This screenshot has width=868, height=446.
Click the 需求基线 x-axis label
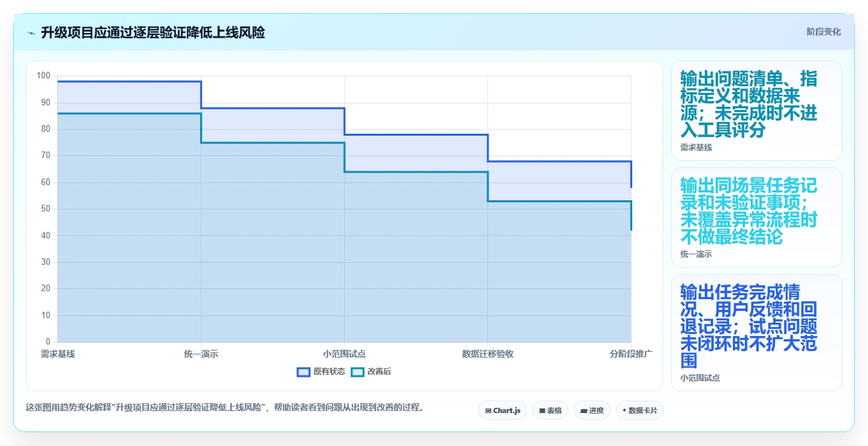(58, 354)
